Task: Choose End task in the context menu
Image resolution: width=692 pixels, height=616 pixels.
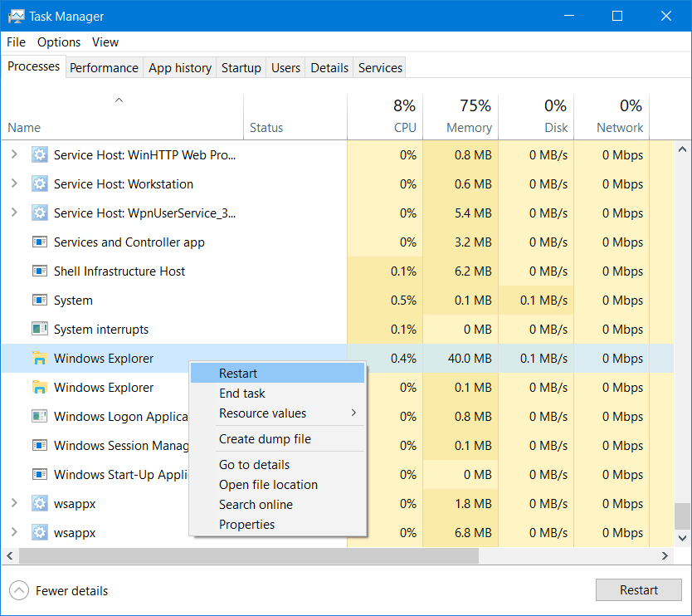Action: pyautogui.click(x=278, y=394)
